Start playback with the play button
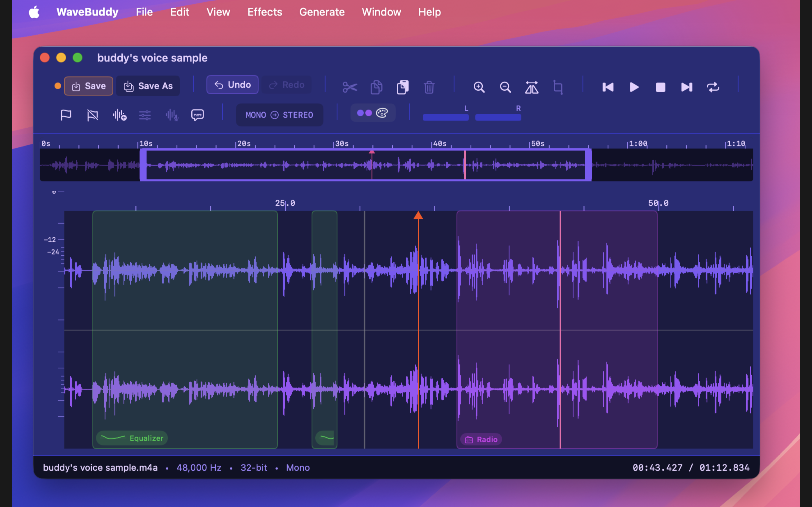 pos(634,87)
